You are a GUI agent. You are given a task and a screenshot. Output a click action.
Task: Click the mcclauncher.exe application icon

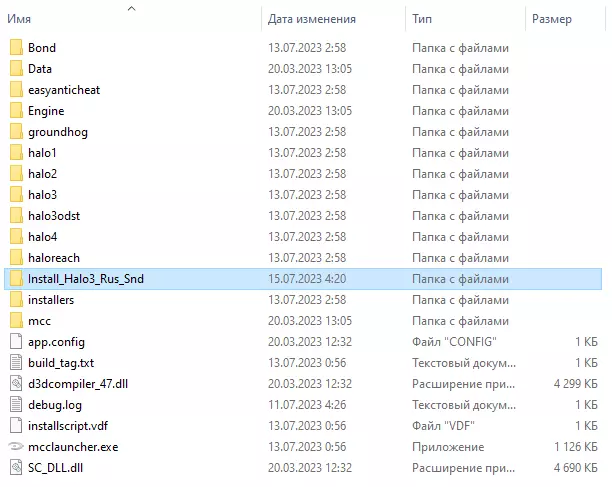16,446
